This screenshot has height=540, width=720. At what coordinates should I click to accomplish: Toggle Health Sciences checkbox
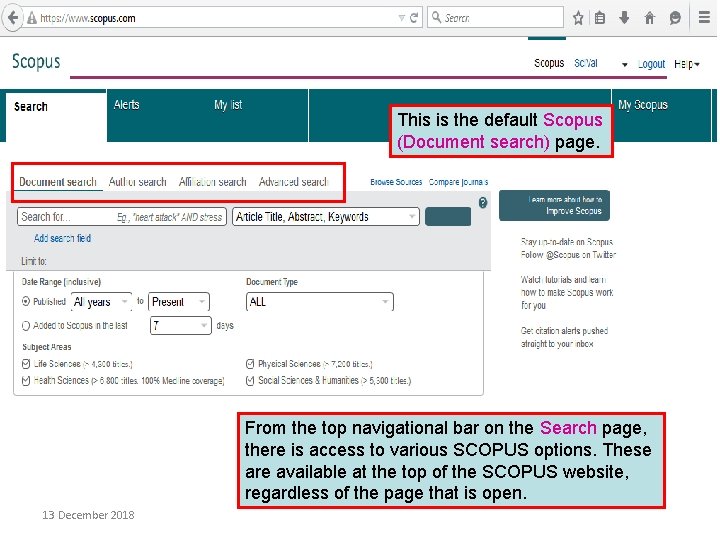pos(26,381)
